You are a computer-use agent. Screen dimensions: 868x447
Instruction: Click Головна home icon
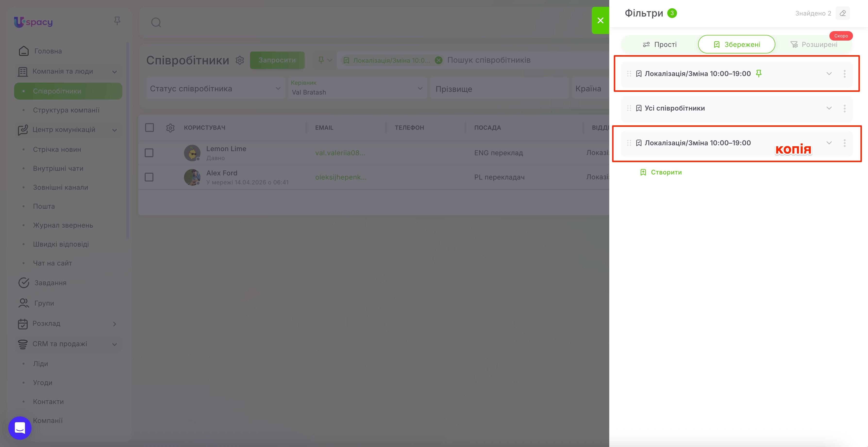(x=24, y=51)
